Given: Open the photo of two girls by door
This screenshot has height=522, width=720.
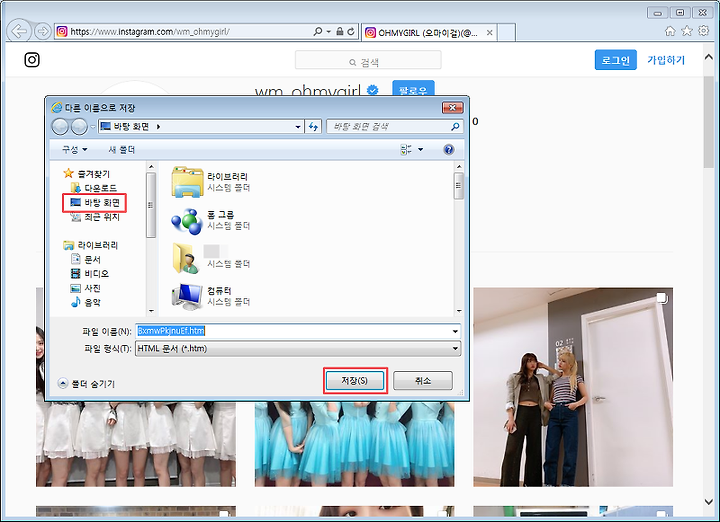Looking at the screenshot, I should pos(573,387).
